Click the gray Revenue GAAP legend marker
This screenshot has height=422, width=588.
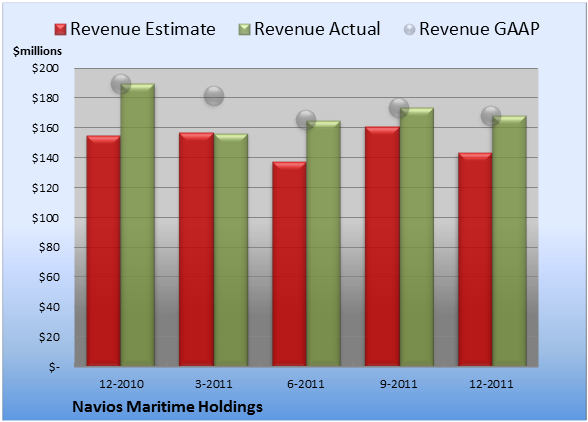click(410, 30)
